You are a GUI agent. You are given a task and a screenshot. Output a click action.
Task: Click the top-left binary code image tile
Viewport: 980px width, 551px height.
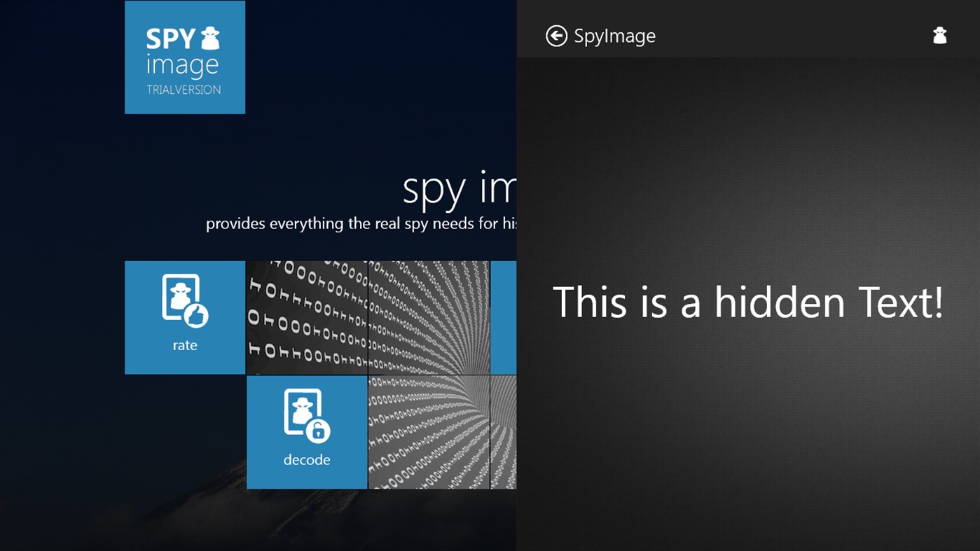click(x=307, y=317)
